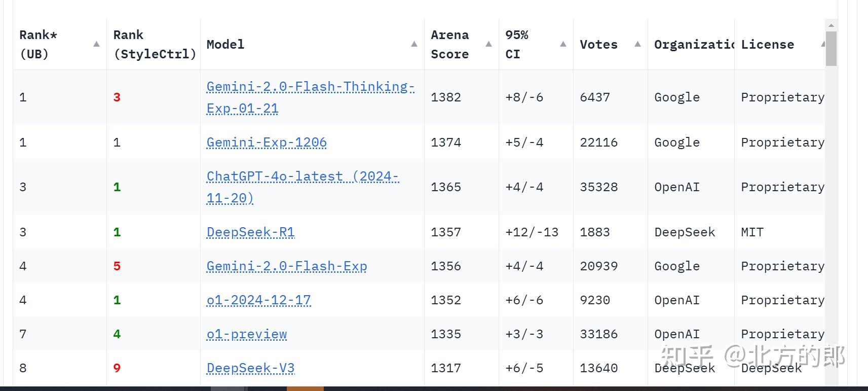Click the Model column sort arrow
Viewport: 868px width, 391px height.
coord(414,44)
